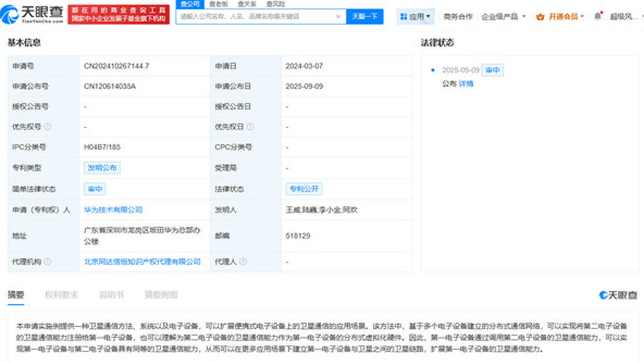Image resolution: width=644 pixels, height=362 pixels.
Task: Select the 权利要求 tab
Action: point(62,295)
